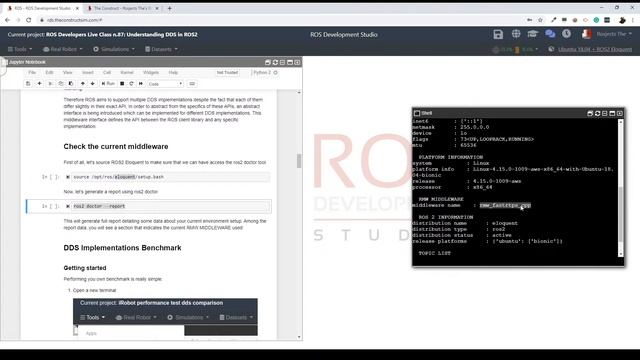Move the selected cell down
Image resolution: width=640 pixels, height=360 pixels.
[x=93, y=84]
